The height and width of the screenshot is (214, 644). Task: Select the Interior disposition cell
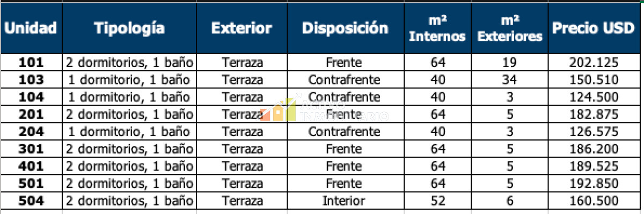click(x=345, y=201)
